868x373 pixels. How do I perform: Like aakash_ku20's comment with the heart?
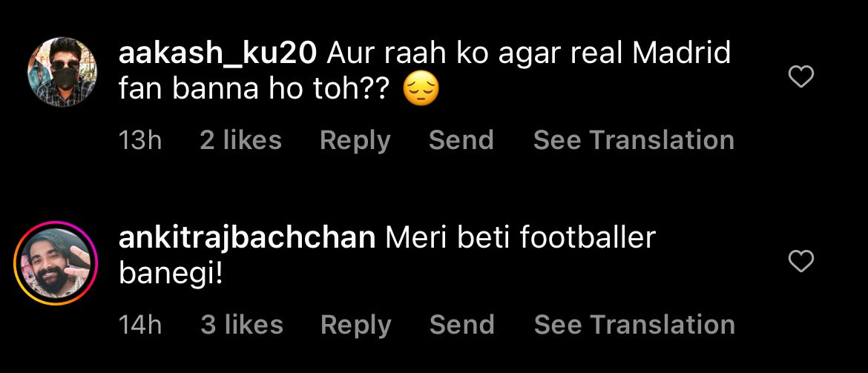pyautogui.click(x=801, y=76)
